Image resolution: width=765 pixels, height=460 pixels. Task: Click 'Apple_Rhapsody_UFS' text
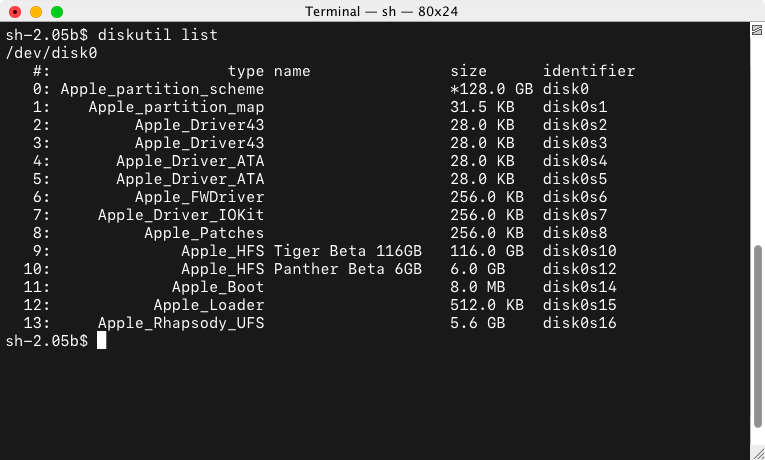pyautogui.click(x=181, y=323)
